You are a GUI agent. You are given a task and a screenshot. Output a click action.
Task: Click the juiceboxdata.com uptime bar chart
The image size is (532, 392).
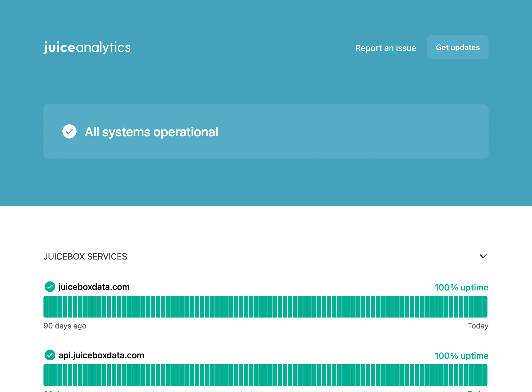click(265, 307)
